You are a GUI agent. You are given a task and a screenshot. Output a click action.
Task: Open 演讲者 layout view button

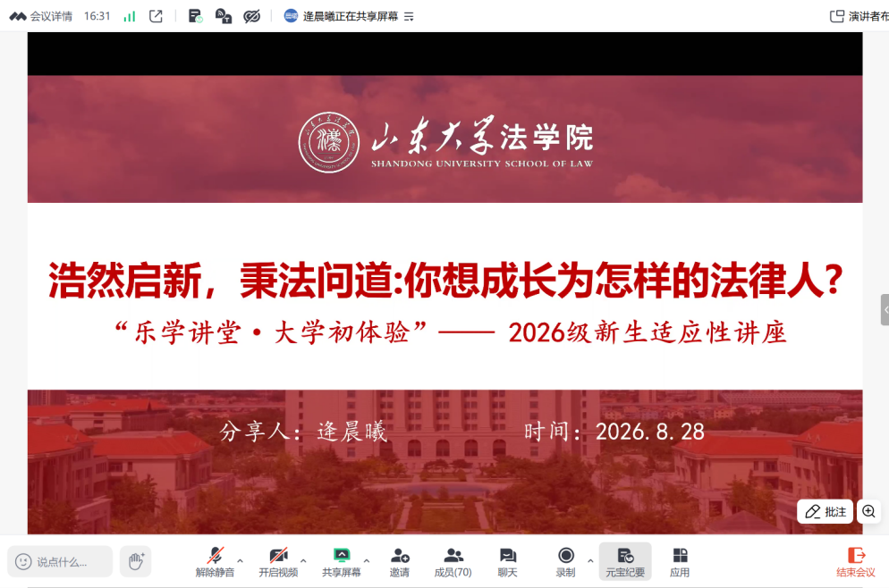click(859, 16)
